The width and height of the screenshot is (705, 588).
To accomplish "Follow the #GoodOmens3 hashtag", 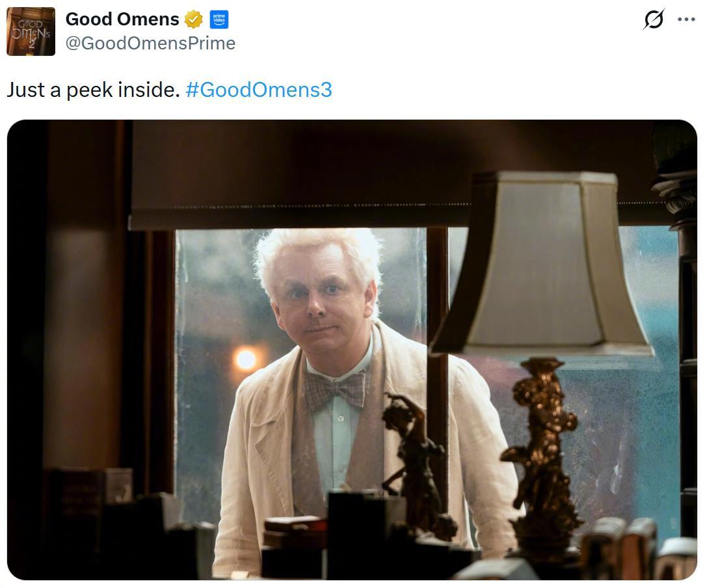I will pos(259,90).
